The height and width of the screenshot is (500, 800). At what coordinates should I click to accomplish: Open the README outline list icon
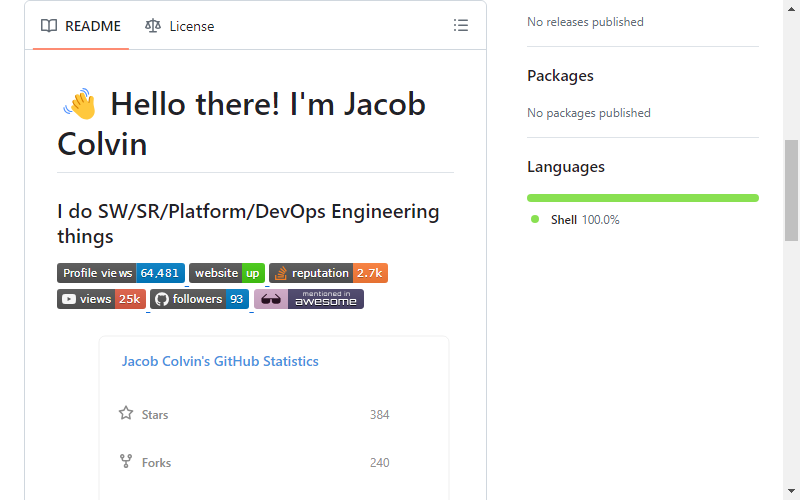coord(461,26)
